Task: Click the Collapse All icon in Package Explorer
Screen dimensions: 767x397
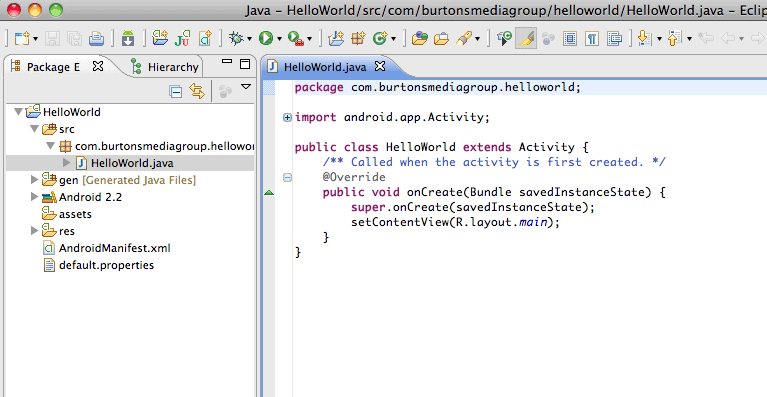Action: point(176,91)
